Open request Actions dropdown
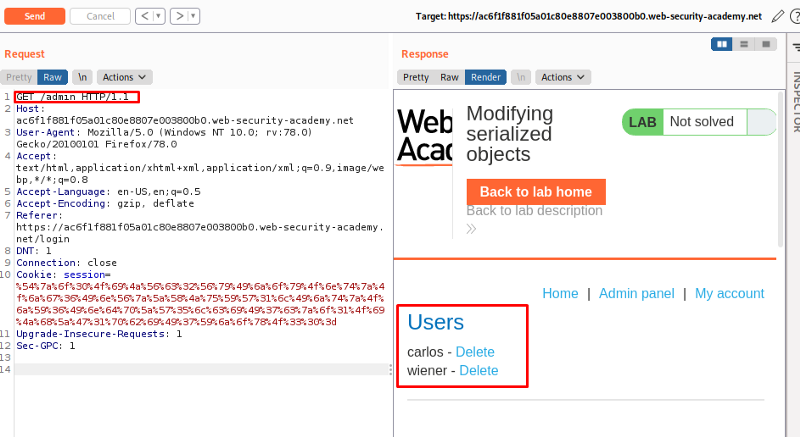This screenshot has width=800, height=437. (x=125, y=77)
